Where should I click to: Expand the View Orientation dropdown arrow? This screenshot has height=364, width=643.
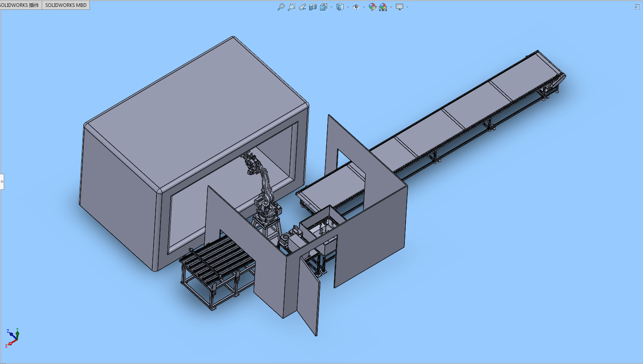(x=331, y=7)
